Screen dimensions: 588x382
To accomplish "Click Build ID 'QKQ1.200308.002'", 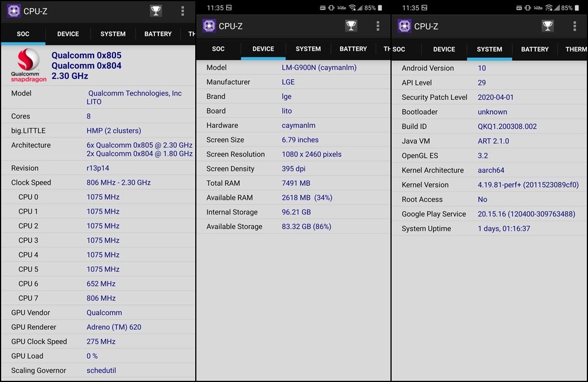I will [x=507, y=127].
